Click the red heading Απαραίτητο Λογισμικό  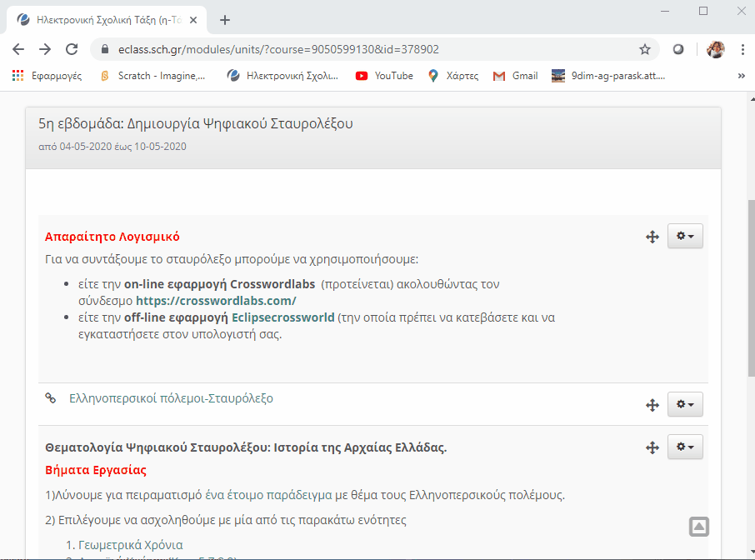pyautogui.click(x=112, y=237)
